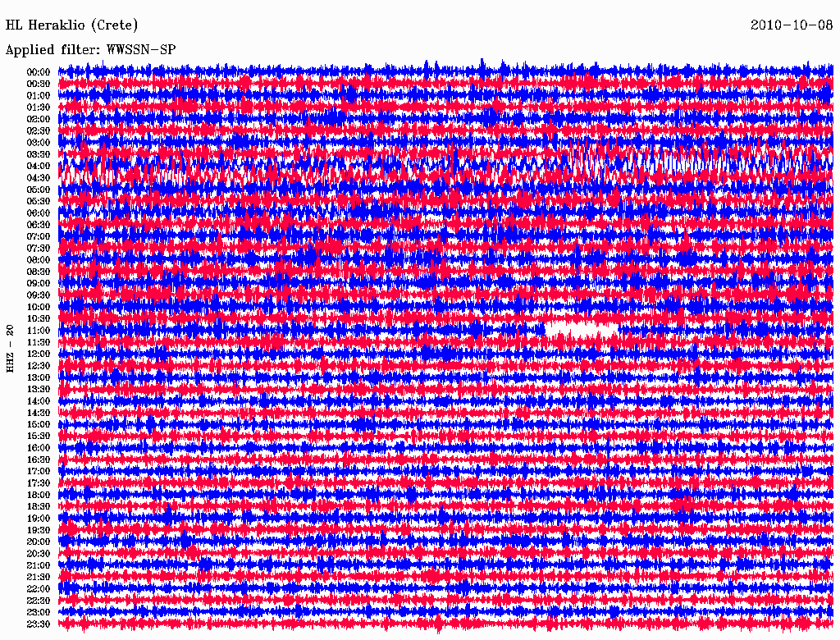This screenshot has width=840, height=640.
Task: Select the 22:30 time label
Action: coord(39,601)
